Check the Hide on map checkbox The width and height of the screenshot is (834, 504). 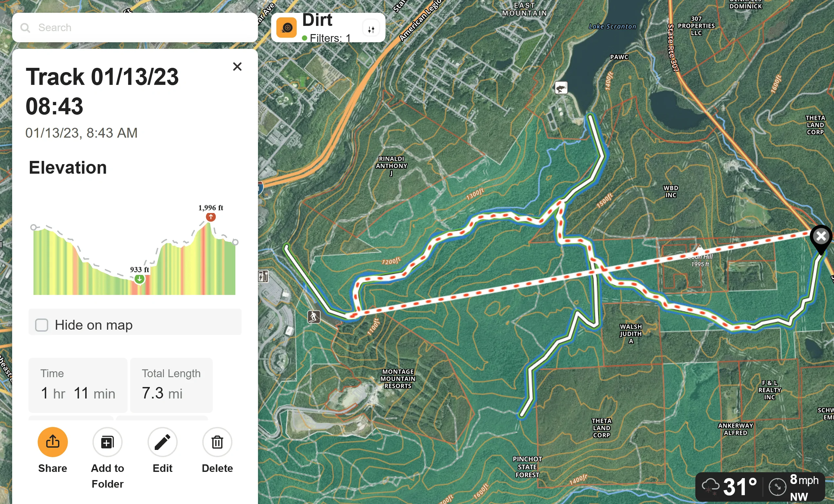[x=42, y=325]
